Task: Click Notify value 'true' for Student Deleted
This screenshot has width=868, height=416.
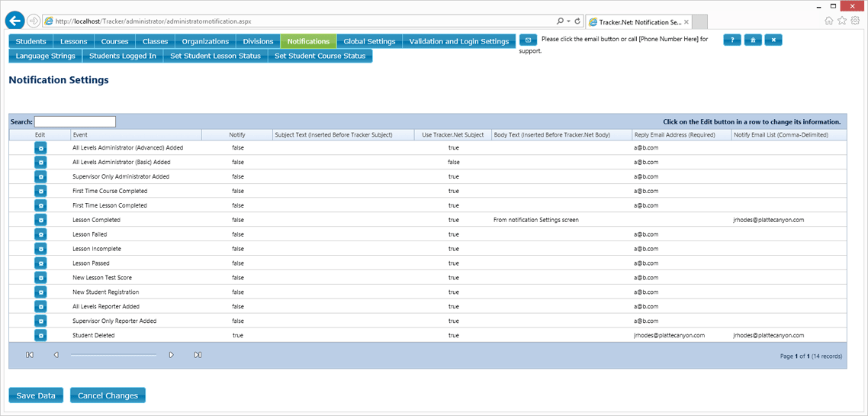Action: pos(237,335)
